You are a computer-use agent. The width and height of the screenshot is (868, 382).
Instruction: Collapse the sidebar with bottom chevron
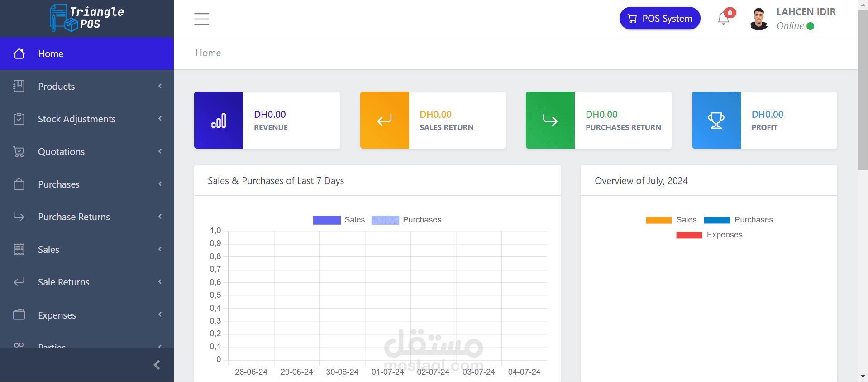click(157, 365)
